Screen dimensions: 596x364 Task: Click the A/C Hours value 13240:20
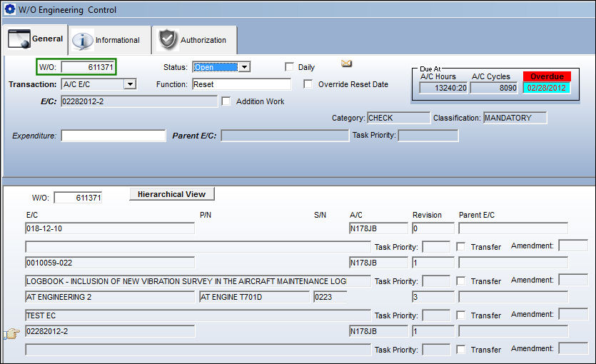click(443, 88)
